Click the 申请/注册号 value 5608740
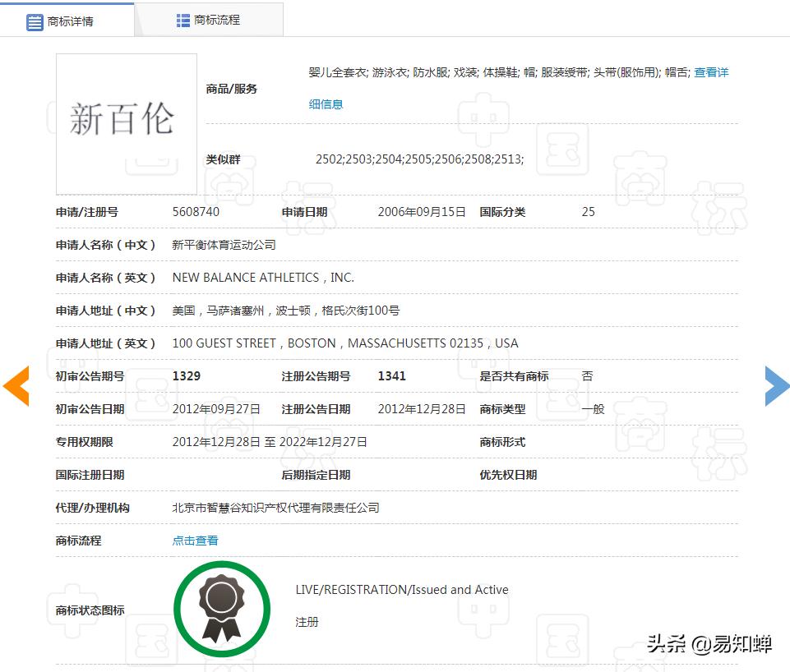Screen dimensions: 790x672 [x=195, y=211]
